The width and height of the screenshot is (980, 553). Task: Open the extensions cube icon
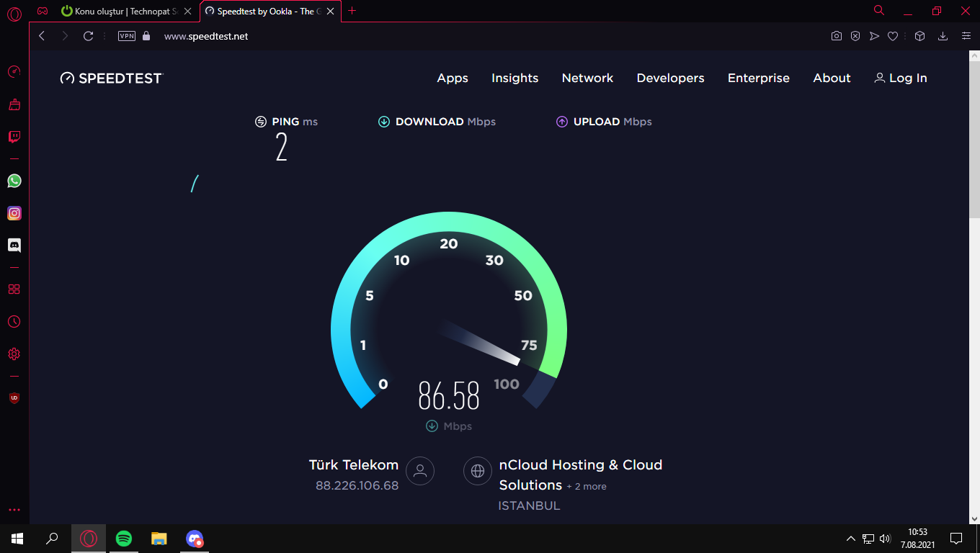click(919, 36)
